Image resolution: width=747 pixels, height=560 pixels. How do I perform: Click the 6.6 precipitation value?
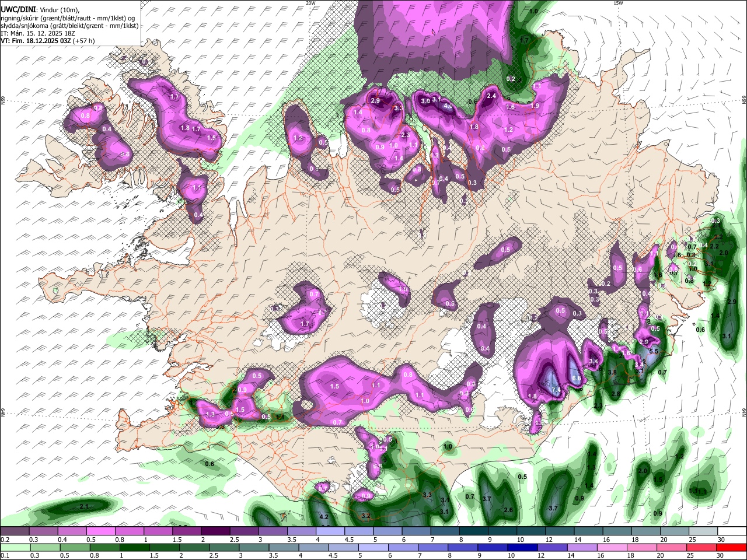[x=577, y=379]
